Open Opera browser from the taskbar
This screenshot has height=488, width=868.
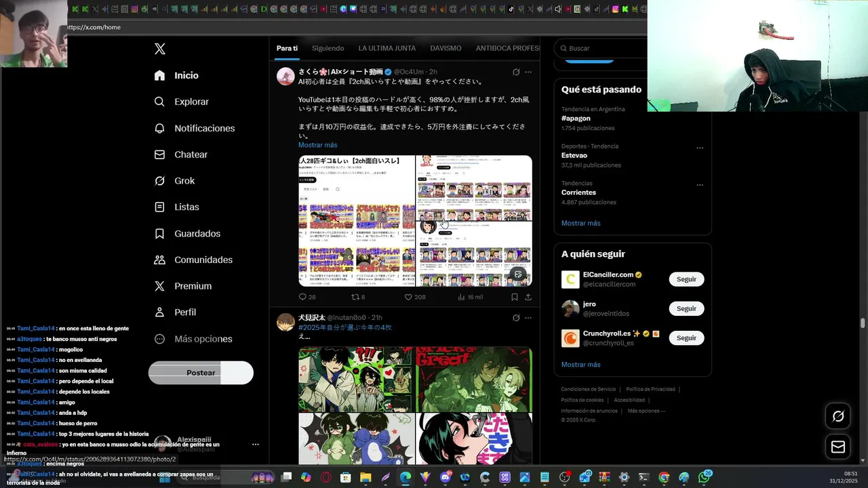point(326,477)
